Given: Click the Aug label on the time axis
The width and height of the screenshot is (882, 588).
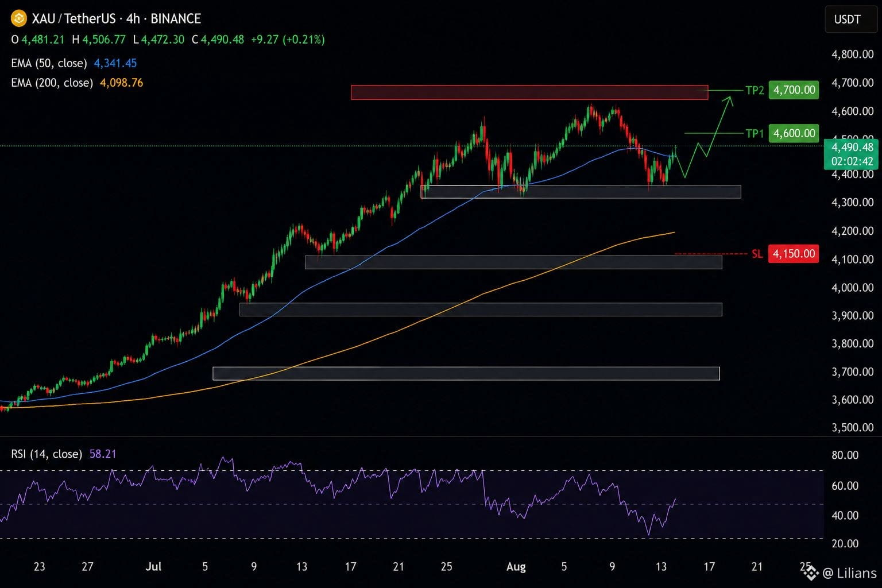Looking at the screenshot, I should pos(516,567).
